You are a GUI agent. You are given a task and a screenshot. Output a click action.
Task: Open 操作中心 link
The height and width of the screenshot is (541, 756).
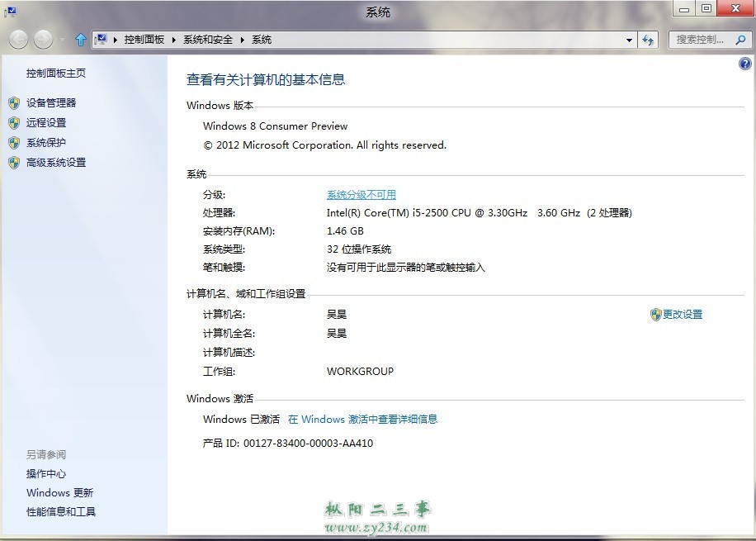pyautogui.click(x=45, y=474)
